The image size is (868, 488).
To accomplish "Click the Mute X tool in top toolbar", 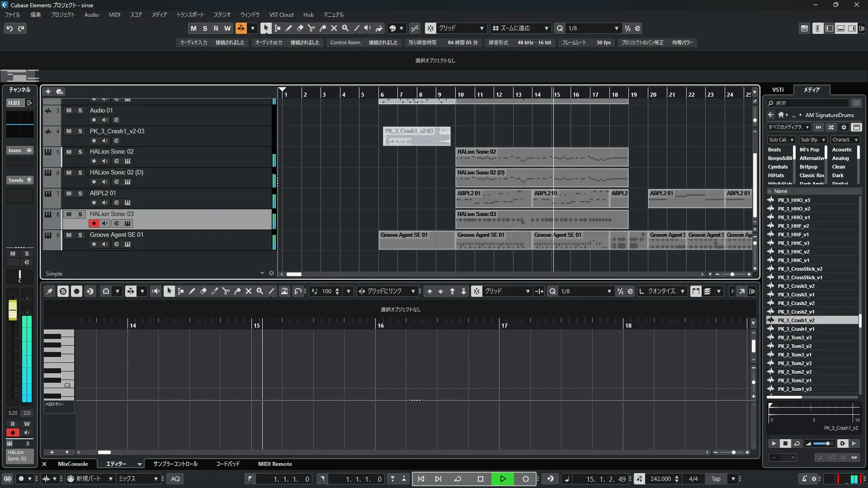I will [x=334, y=28].
